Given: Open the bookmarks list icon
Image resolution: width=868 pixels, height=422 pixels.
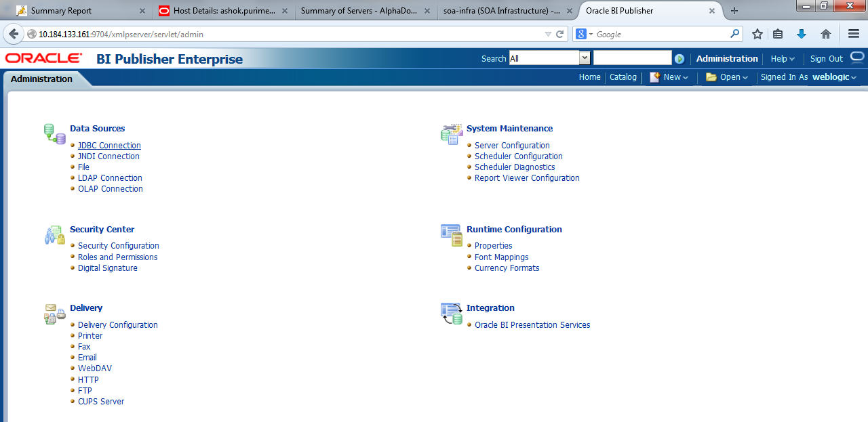Looking at the screenshot, I should [778, 34].
